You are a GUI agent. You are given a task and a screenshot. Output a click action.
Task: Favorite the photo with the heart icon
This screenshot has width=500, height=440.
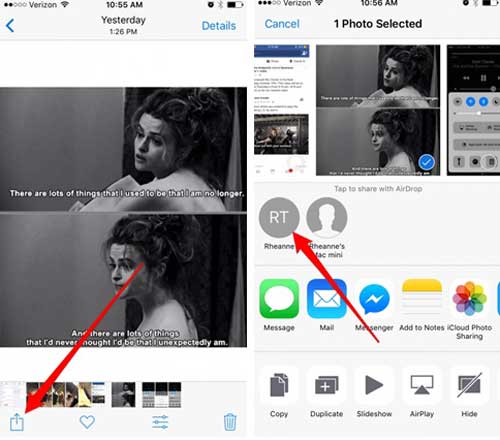tap(87, 422)
